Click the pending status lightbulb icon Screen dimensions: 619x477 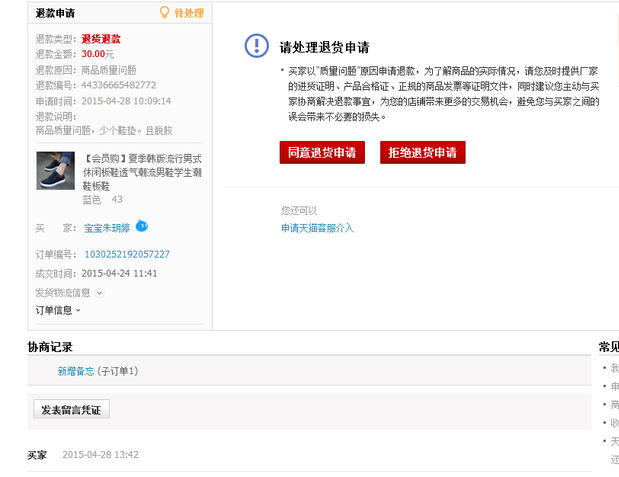point(165,13)
